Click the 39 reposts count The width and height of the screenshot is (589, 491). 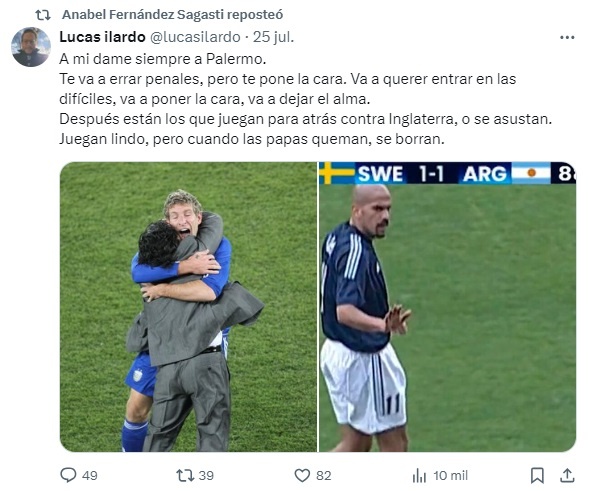point(206,476)
